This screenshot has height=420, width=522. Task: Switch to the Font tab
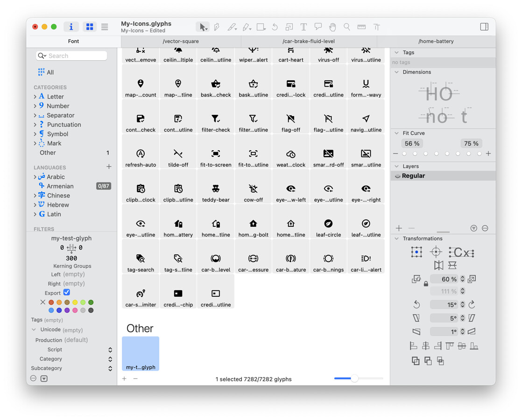click(73, 41)
